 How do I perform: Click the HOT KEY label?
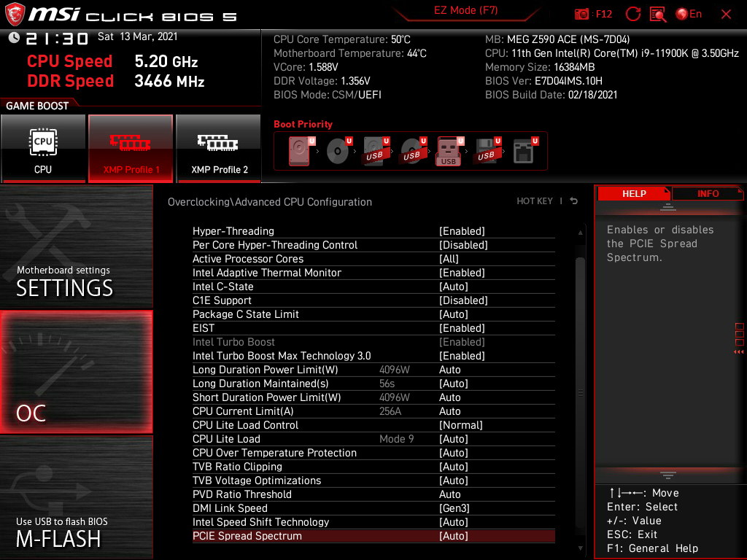pyautogui.click(x=535, y=201)
